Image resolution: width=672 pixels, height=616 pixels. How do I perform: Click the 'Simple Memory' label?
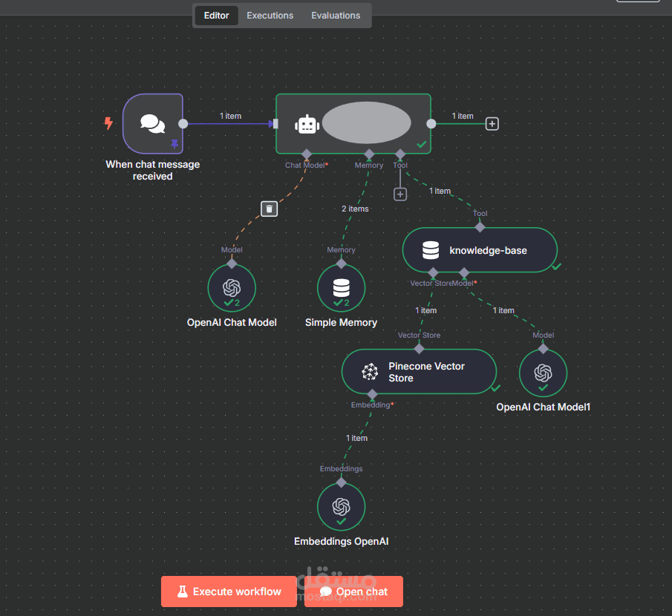pos(341,322)
